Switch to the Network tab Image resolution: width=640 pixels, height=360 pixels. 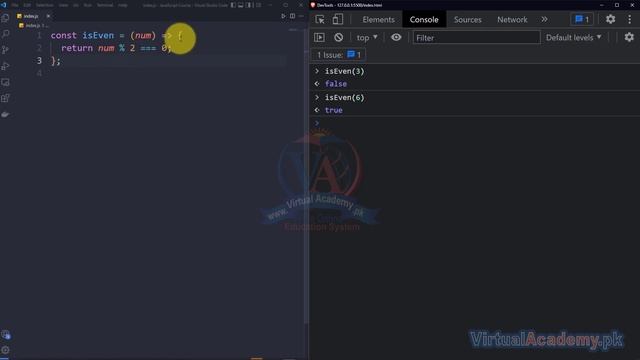[512, 20]
